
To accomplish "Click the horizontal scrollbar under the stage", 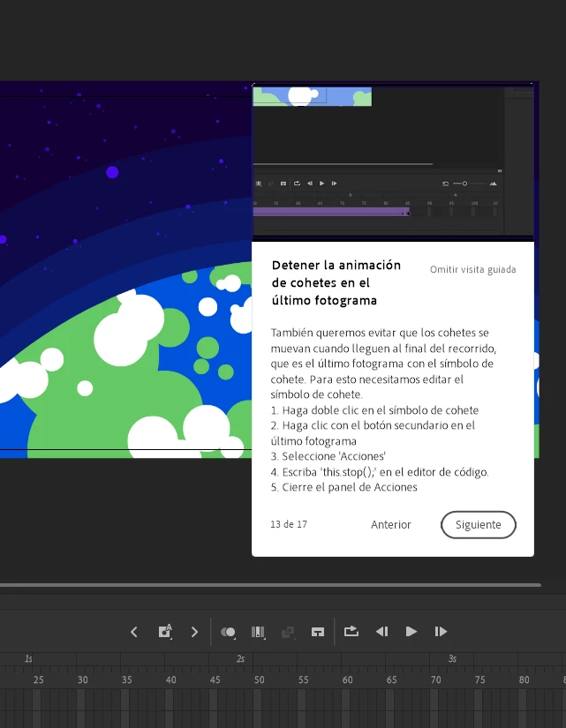I will [x=270, y=585].
